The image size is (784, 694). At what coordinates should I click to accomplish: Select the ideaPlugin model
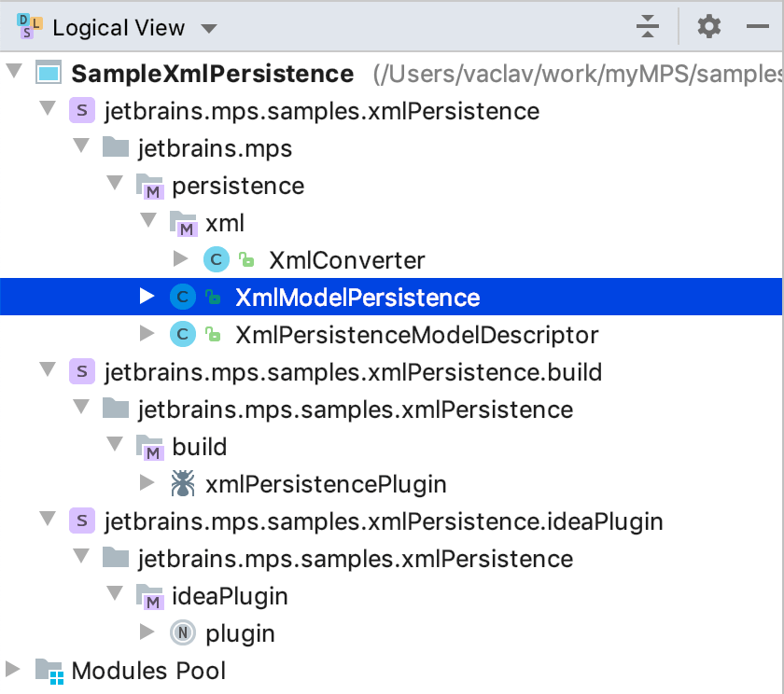[230, 596]
